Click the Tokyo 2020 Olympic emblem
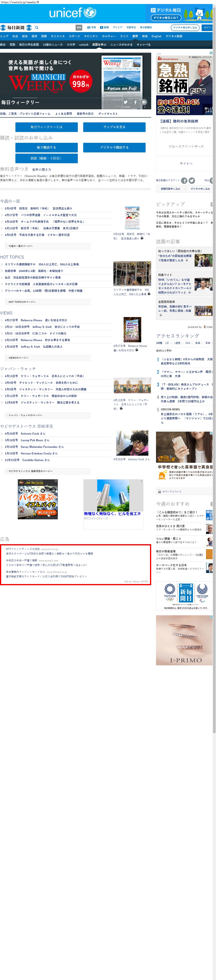The height and width of the screenshot is (980, 216). coord(170,593)
